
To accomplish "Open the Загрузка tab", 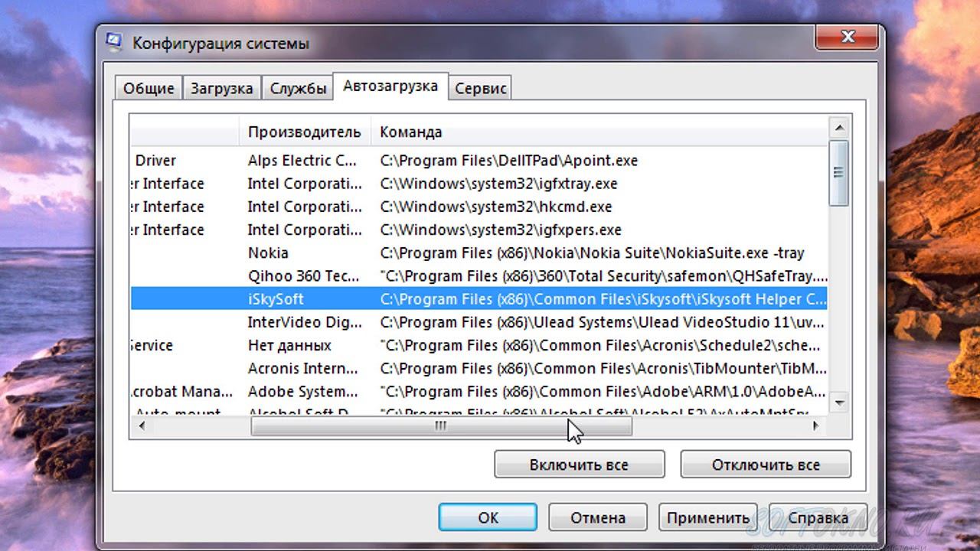I will point(221,88).
